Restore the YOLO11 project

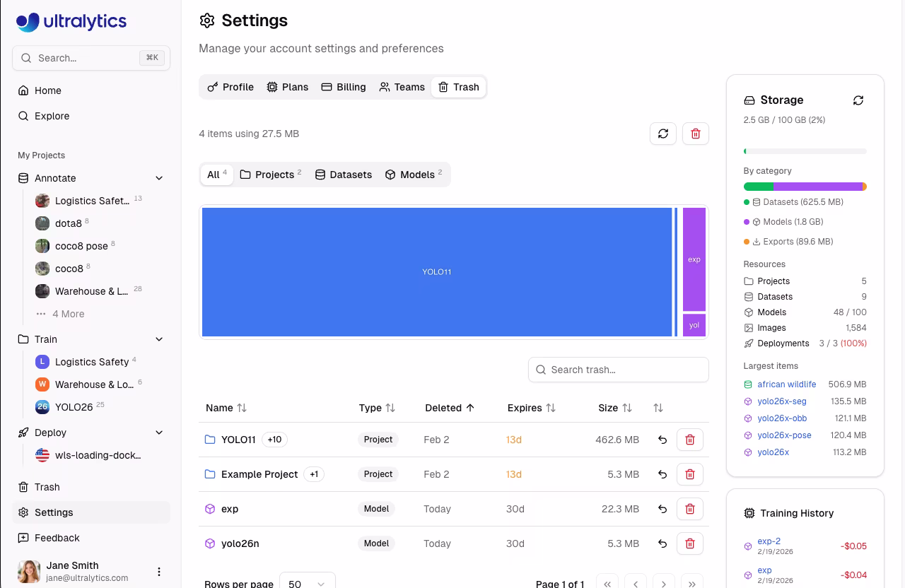coord(662,440)
